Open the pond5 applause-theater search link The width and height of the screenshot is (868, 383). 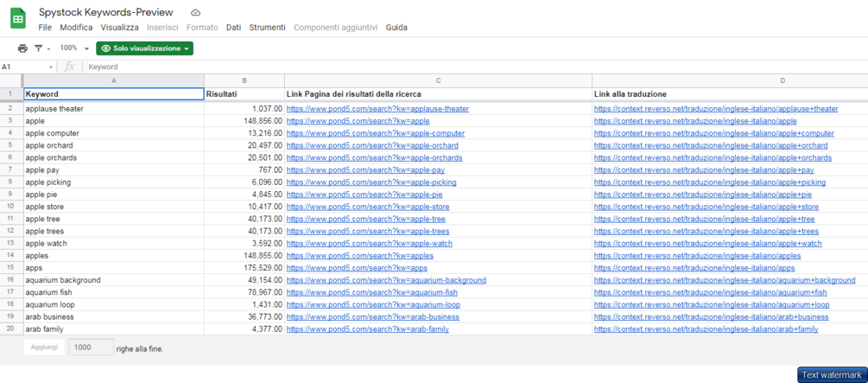[378, 109]
